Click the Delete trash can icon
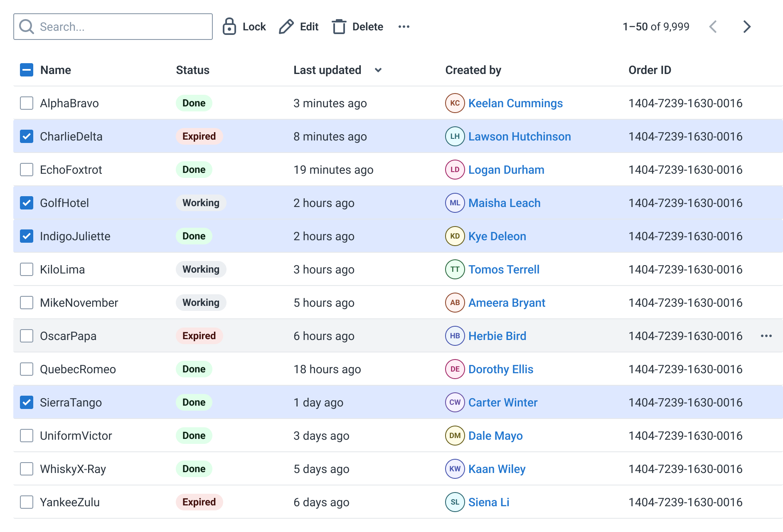The image size is (783, 532). (x=339, y=27)
